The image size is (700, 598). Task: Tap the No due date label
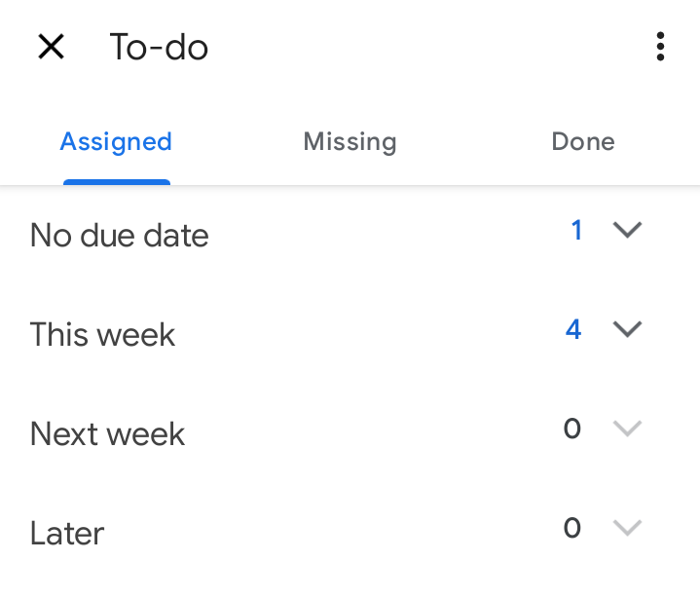click(119, 236)
